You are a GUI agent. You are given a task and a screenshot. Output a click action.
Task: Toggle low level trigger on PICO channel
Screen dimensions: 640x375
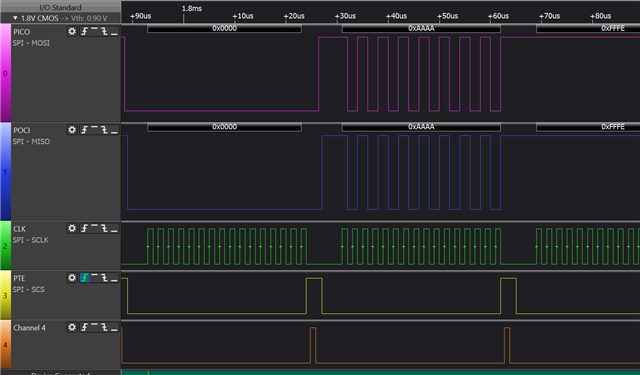point(114,31)
